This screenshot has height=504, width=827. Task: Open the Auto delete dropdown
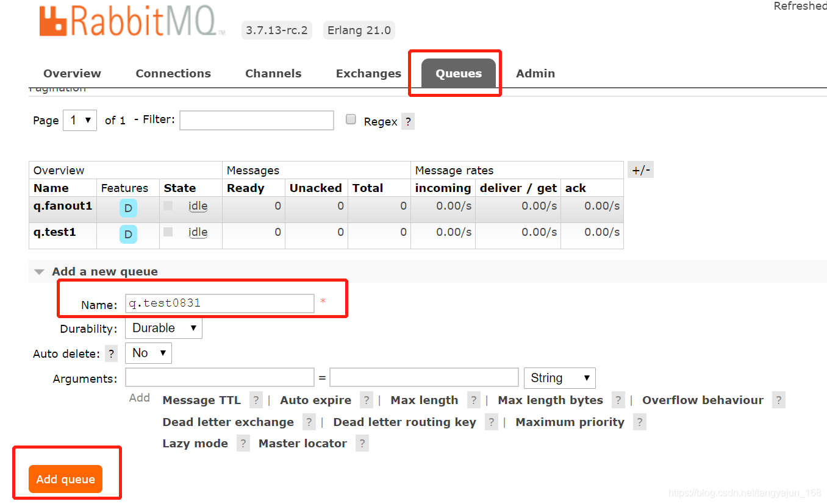pos(148,353)
